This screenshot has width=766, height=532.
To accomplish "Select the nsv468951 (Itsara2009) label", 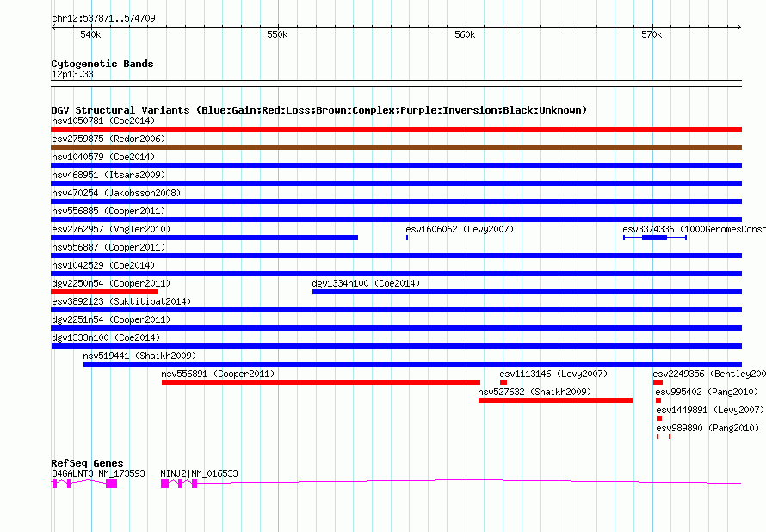I will 108,175.
